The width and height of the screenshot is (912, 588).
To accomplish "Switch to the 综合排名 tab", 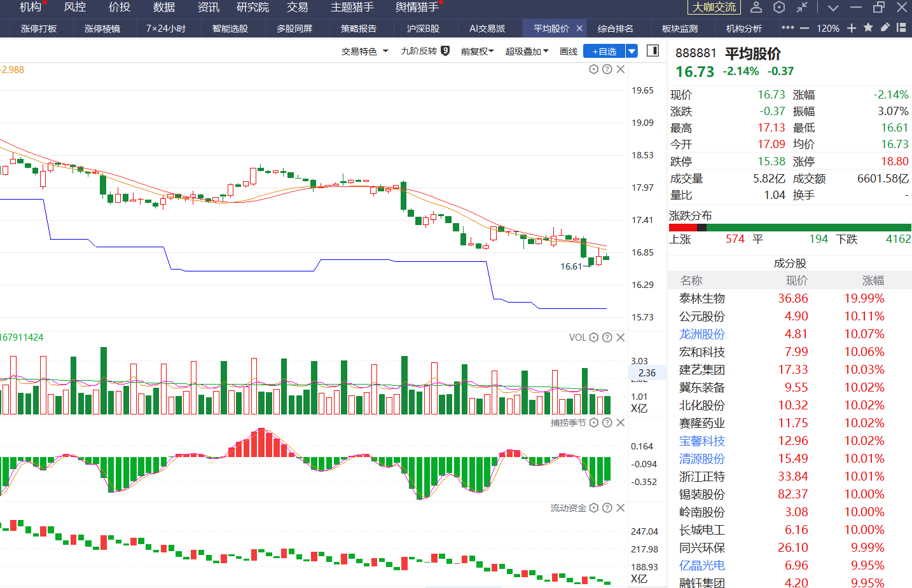I will coord(616,28).
